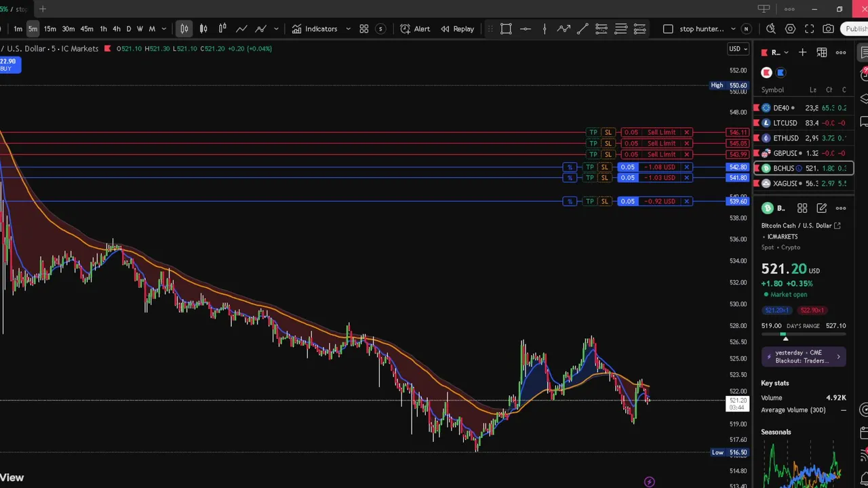Add a symbol to the watchlist
The width and height of the screenshot is (868, 488).
coord(802,52)
